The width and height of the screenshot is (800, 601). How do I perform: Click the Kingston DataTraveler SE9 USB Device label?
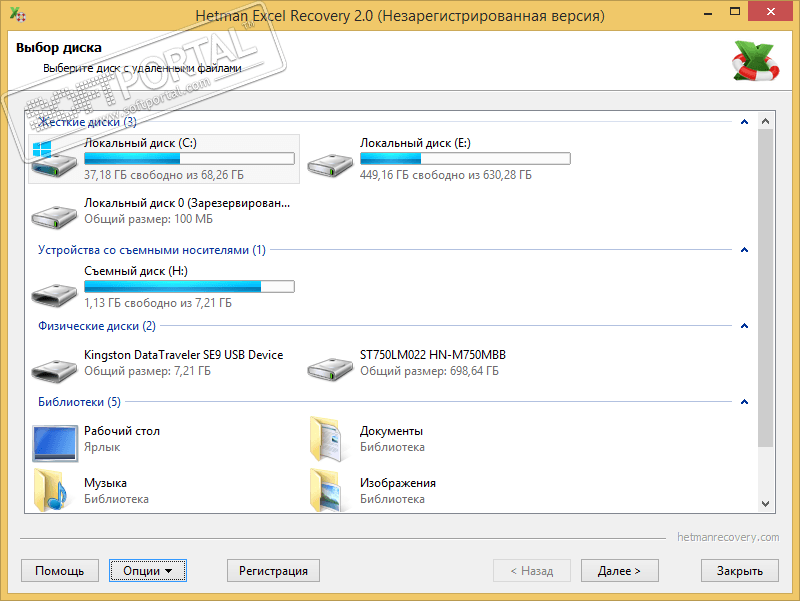coord(184,355)
